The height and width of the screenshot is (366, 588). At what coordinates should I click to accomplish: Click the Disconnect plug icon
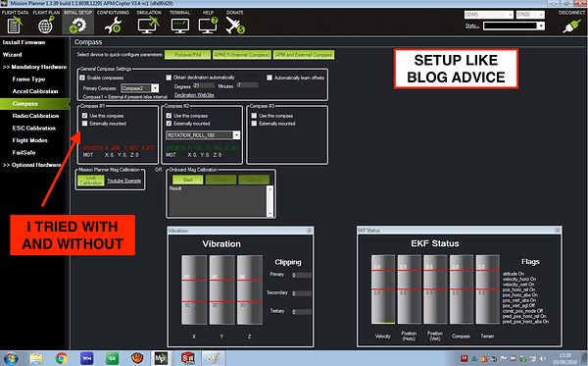571,26
